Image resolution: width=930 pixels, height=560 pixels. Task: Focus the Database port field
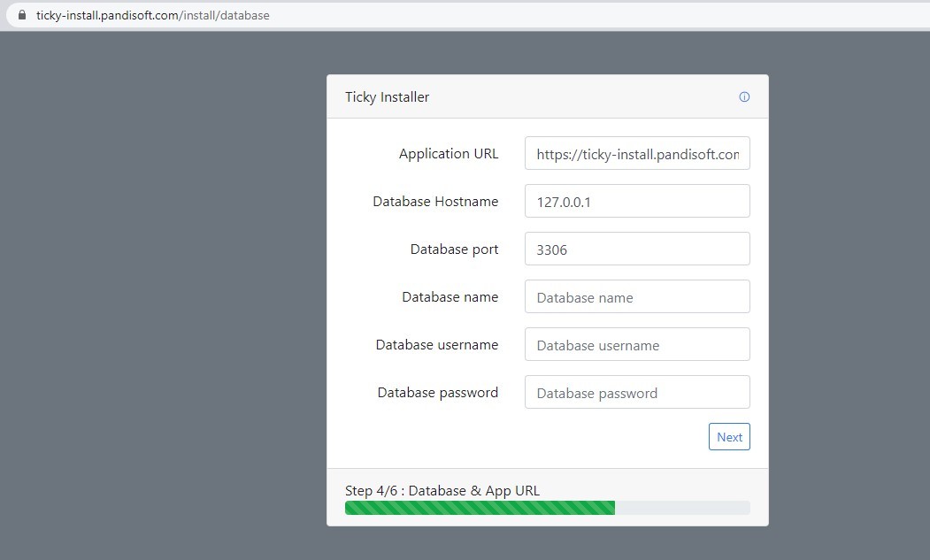point(637,249)
